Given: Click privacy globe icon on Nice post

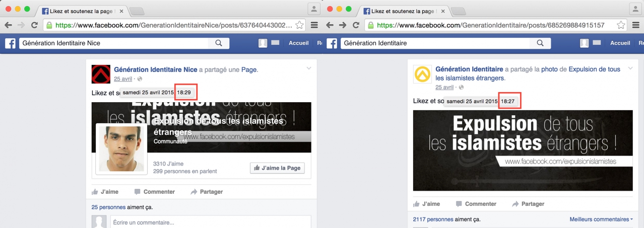Looking at the screenshot, I should coord(140,79).
